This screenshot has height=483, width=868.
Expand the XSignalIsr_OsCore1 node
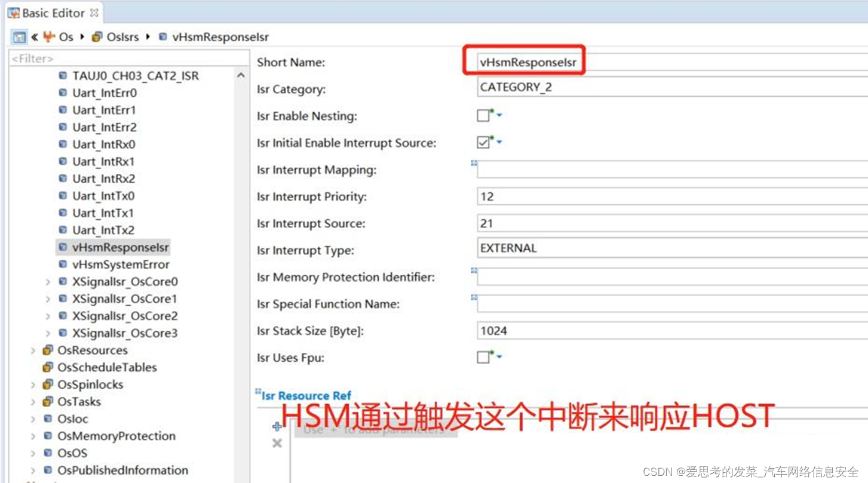click(48, 299)
